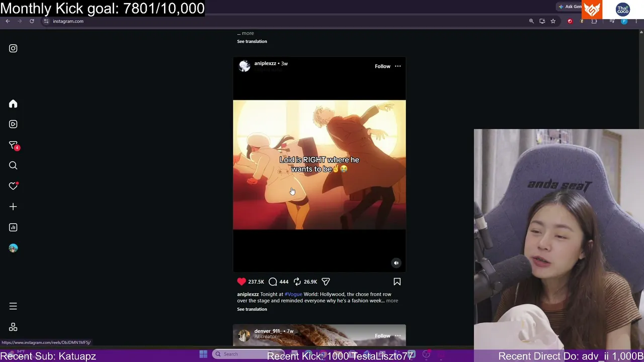644x362 pixels.
Task: Open Messages with unread badge
Action: pos(14,145)
